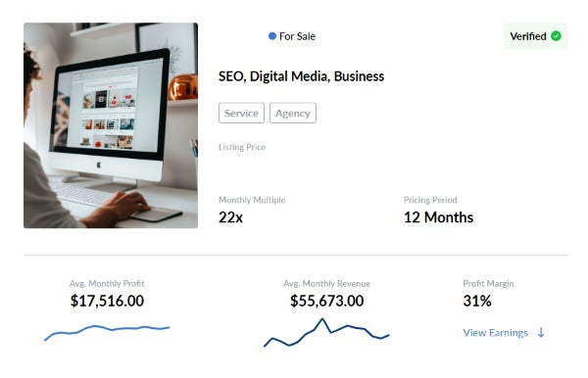Click the Listing Price label
The image size is (588, 378).
tap(242, 147)
